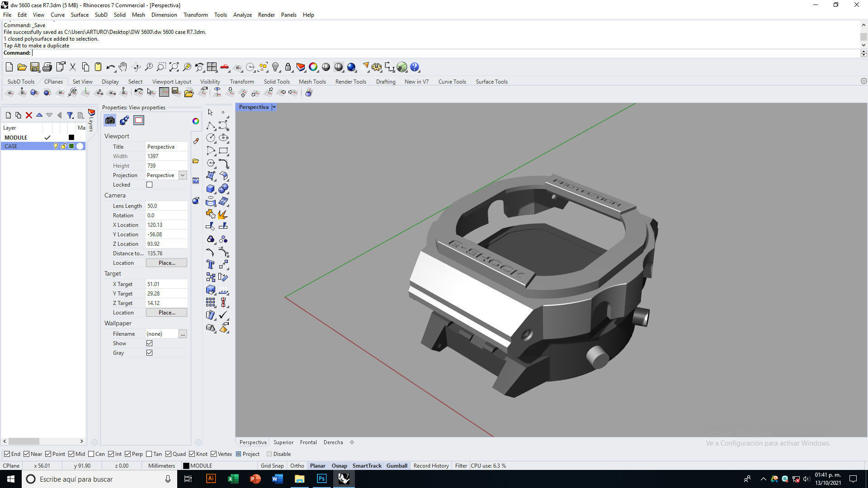Click the Save file icon

click(34, 67)
